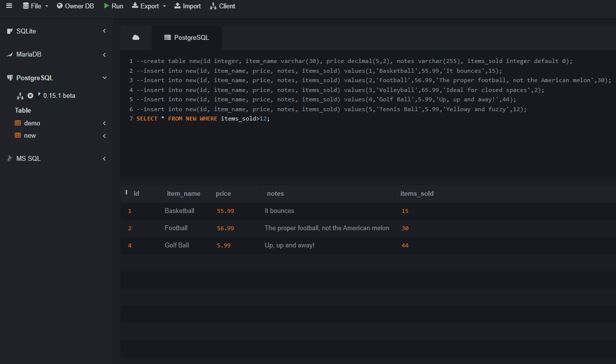
Task: Expand the MariaDB section chevron
Action: click(104, 55)
